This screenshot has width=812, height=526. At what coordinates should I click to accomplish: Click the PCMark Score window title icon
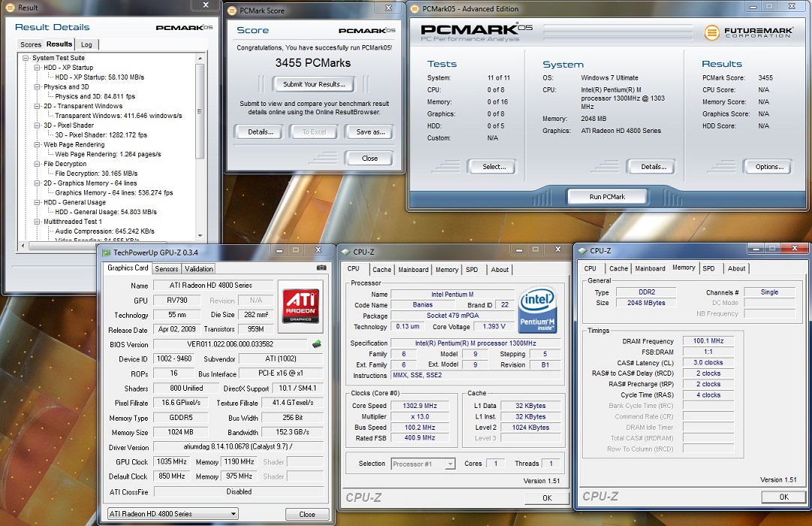coord(232,11)
